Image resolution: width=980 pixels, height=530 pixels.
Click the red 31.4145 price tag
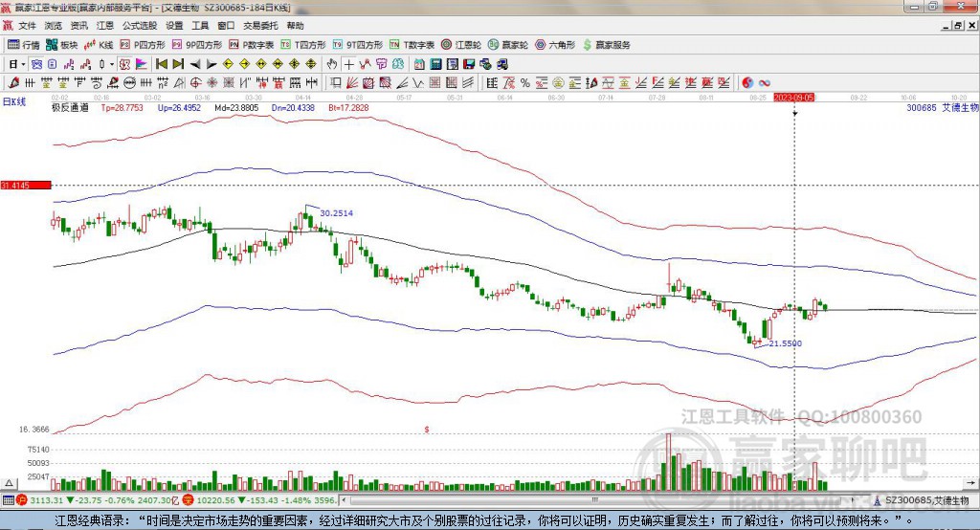point(26,185)
